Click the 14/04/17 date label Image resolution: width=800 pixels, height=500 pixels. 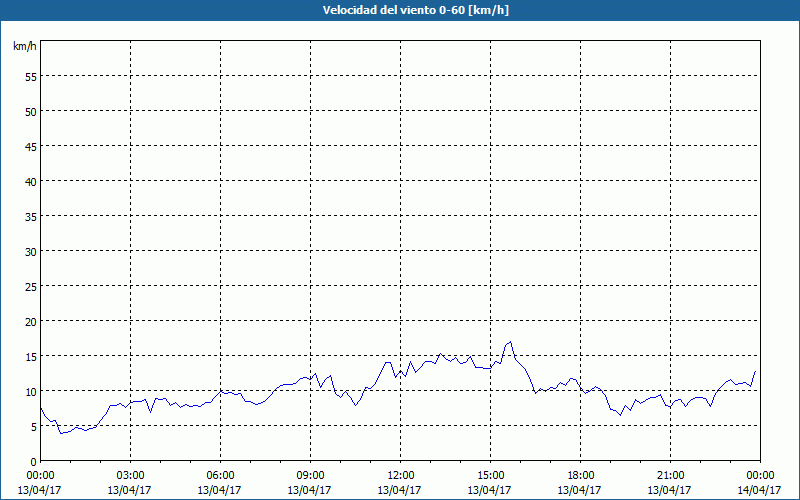(759, 490)
